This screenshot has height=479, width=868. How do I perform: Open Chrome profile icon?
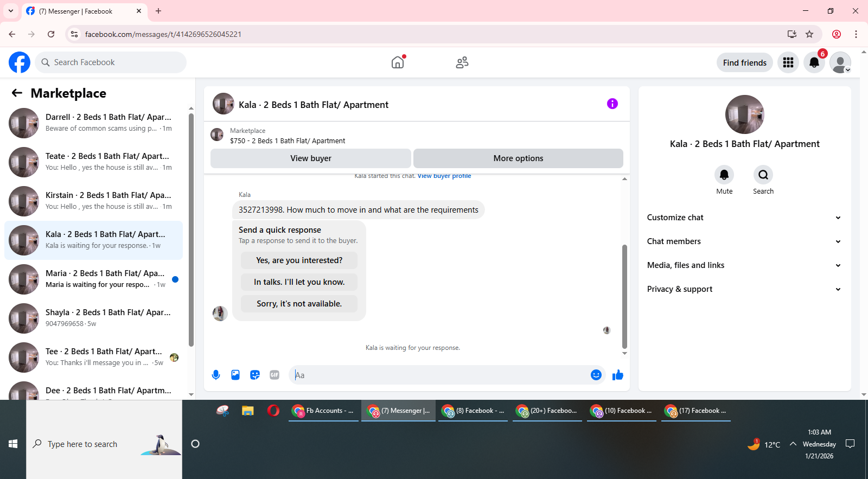pos(837,34)
